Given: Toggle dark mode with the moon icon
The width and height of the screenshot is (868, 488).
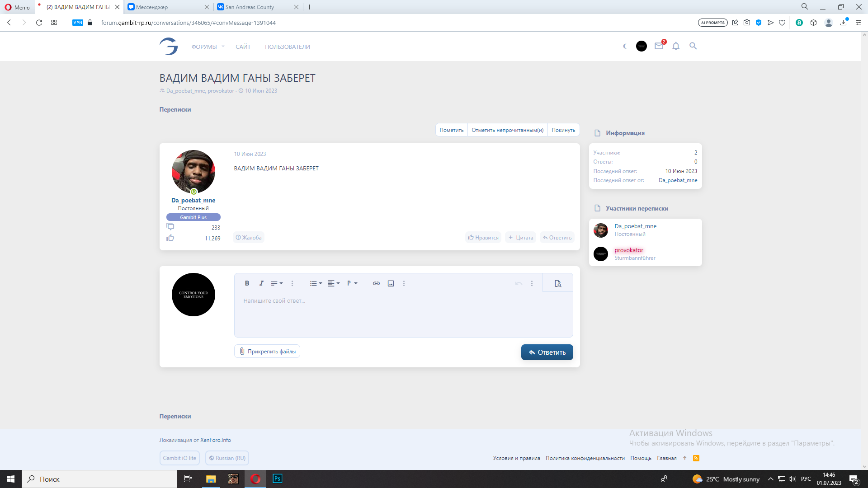Looking at the screenshot, I should [625, 46].
